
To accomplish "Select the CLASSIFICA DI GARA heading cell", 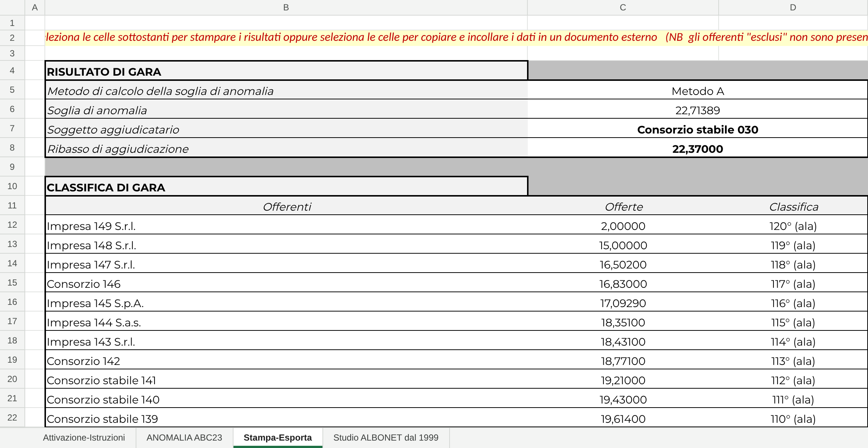I will (286, 187).
